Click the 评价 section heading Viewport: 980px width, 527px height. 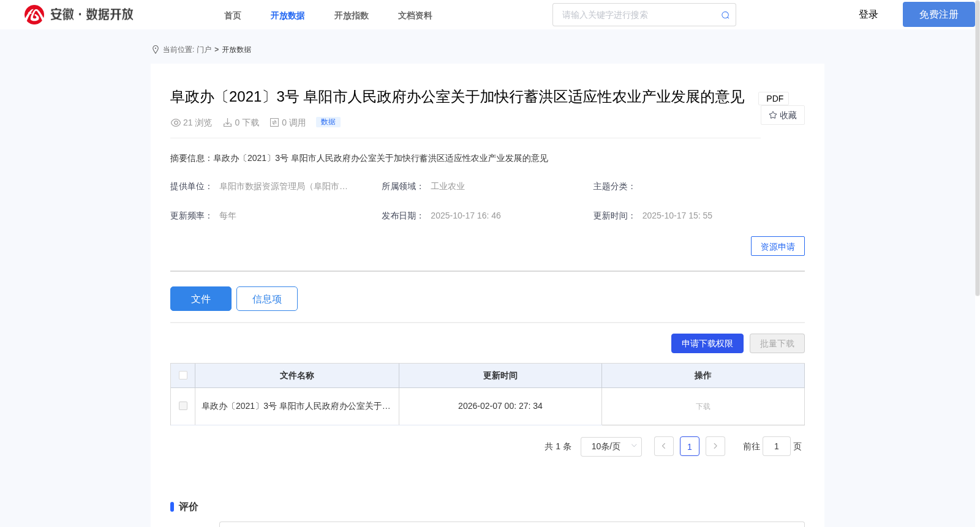(189, 507)
